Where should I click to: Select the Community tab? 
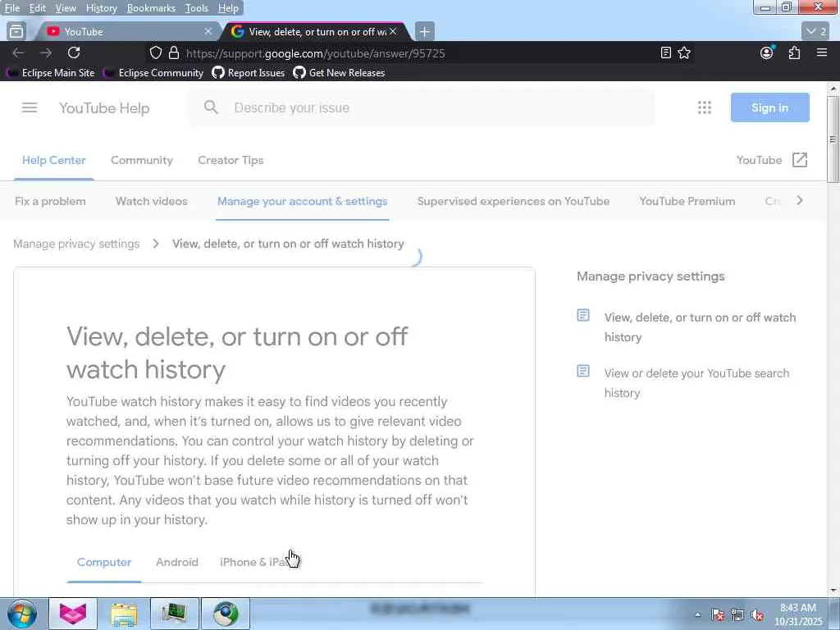click(141, 160)
